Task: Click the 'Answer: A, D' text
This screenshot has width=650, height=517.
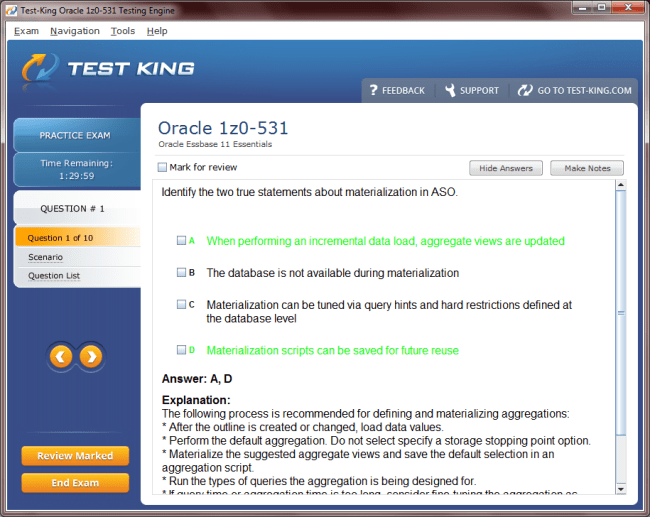Action: click(x=197, y=379)
